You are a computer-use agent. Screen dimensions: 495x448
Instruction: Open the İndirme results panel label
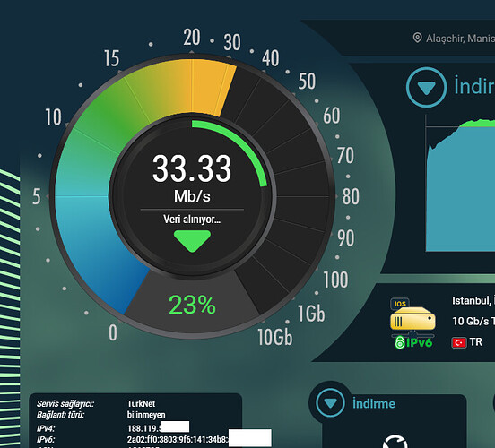[374, 403]
